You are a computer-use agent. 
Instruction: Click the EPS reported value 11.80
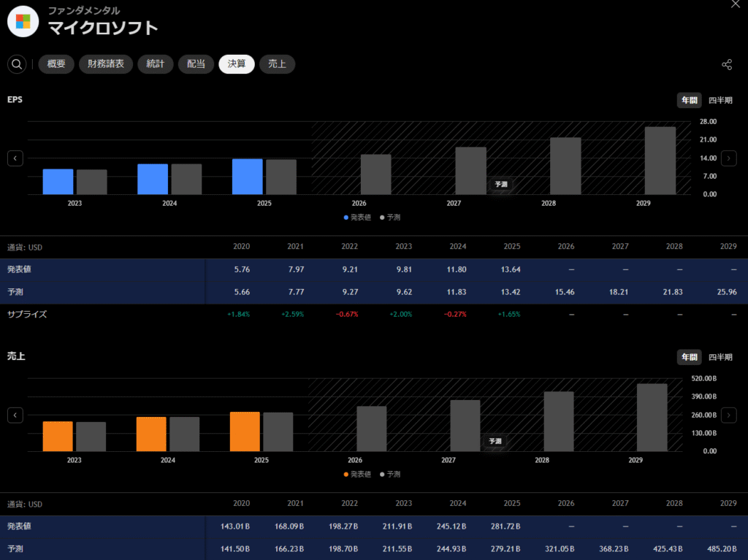(x=457, y=269)
